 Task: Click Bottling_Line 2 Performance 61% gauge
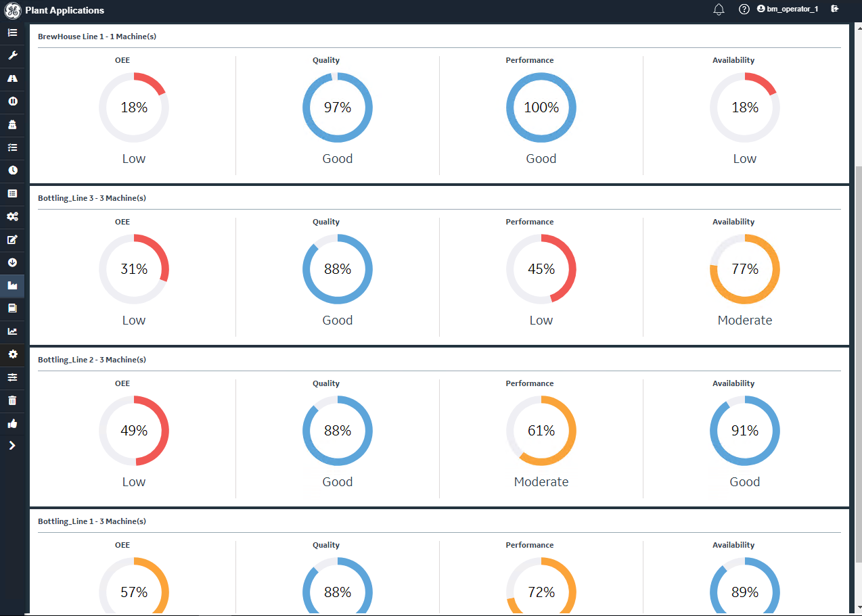pos(541,431)
